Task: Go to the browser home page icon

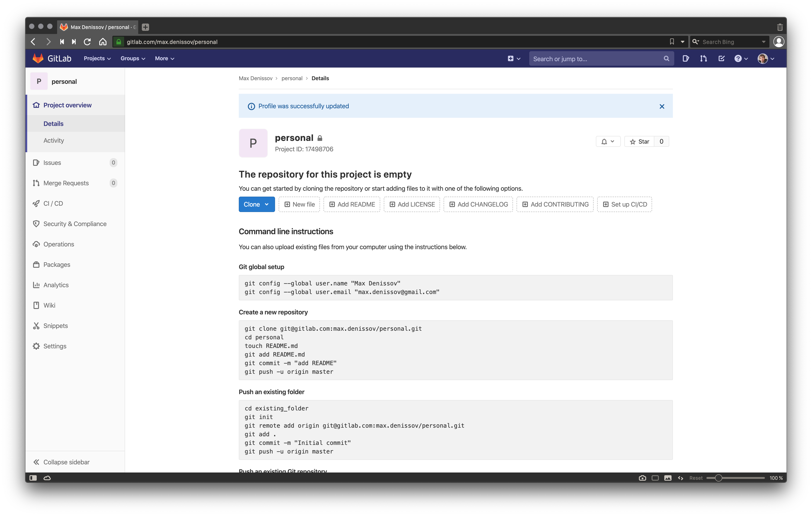Action: (x=103, y=42)
